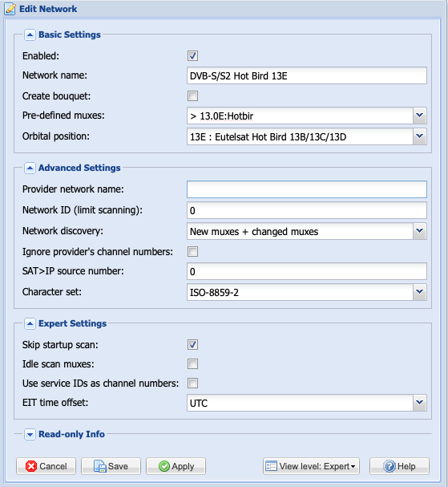Uncheck Skip startup scan
448x487 pixels.
pyautogui.click(x=192, y=345)
